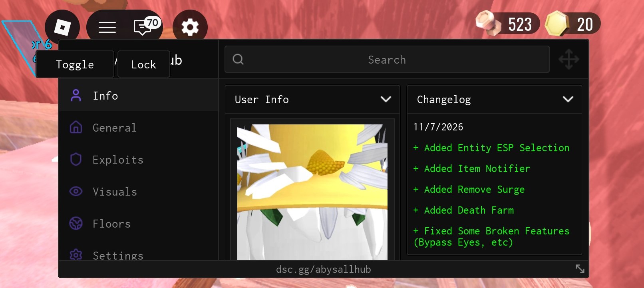Image resolution: width=644 pixels, height=288 pixels.
Task: Open the Exploits tab
Action: 139,160
